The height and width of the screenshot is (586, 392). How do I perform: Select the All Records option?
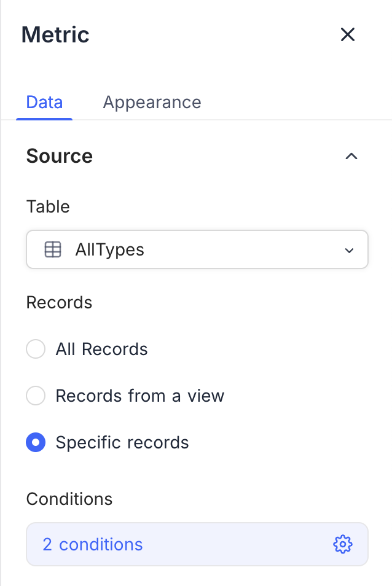click(36, 349)
